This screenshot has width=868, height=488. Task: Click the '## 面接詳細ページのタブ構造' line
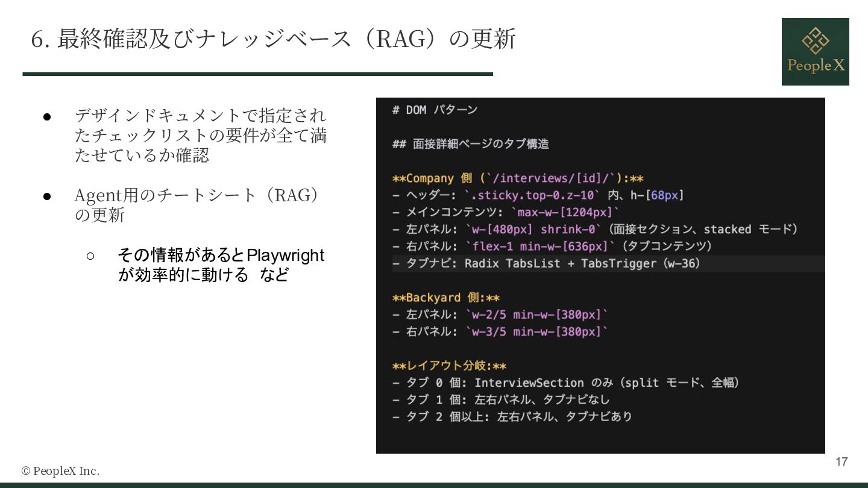click(471, 144)
